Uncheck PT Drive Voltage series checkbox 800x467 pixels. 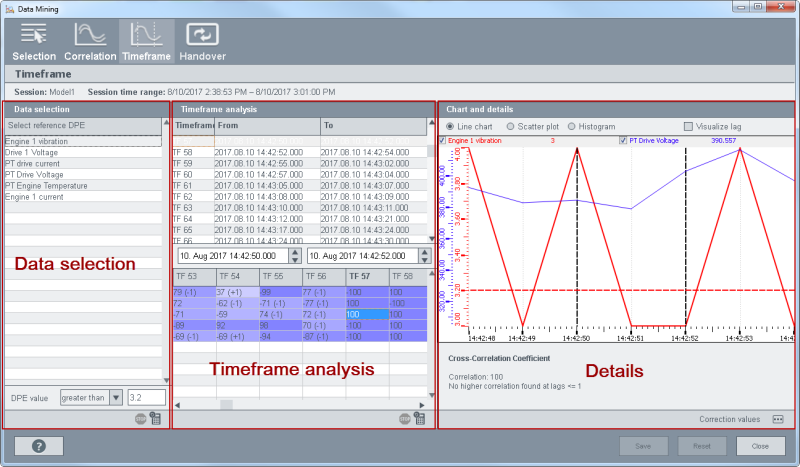(x=624, y=141)
